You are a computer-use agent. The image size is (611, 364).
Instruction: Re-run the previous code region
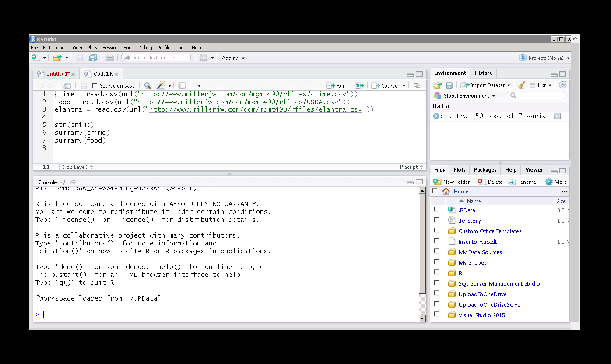pos(359,86)
